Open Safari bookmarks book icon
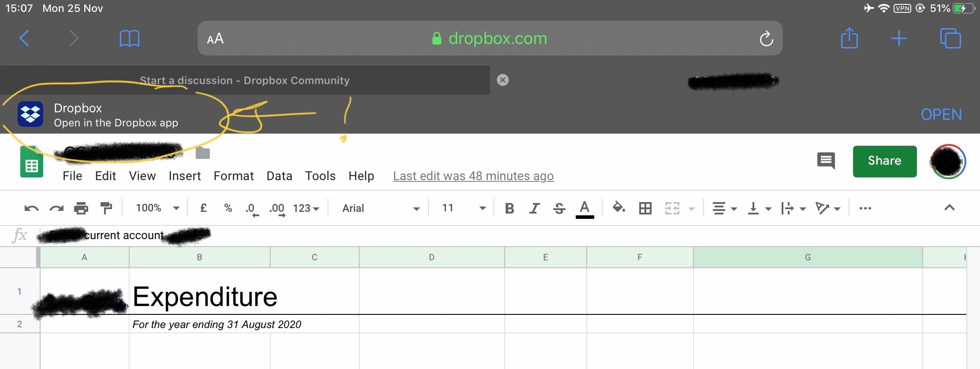The width and height of the screenshot is (980, 369). (130, 38)
